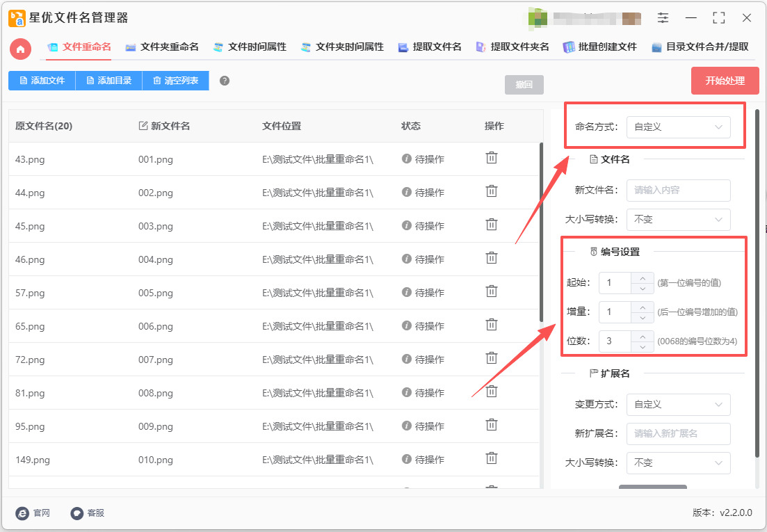Screen dimensions: 767x532
Task: Click the 开始处理 button
Action: 725,81
